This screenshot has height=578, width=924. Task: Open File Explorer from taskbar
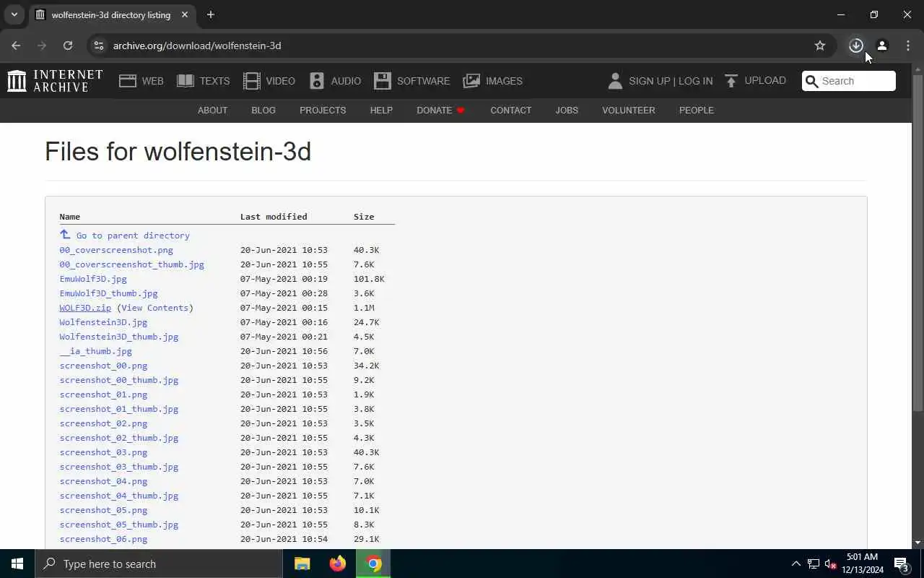(x=302, y=564)
